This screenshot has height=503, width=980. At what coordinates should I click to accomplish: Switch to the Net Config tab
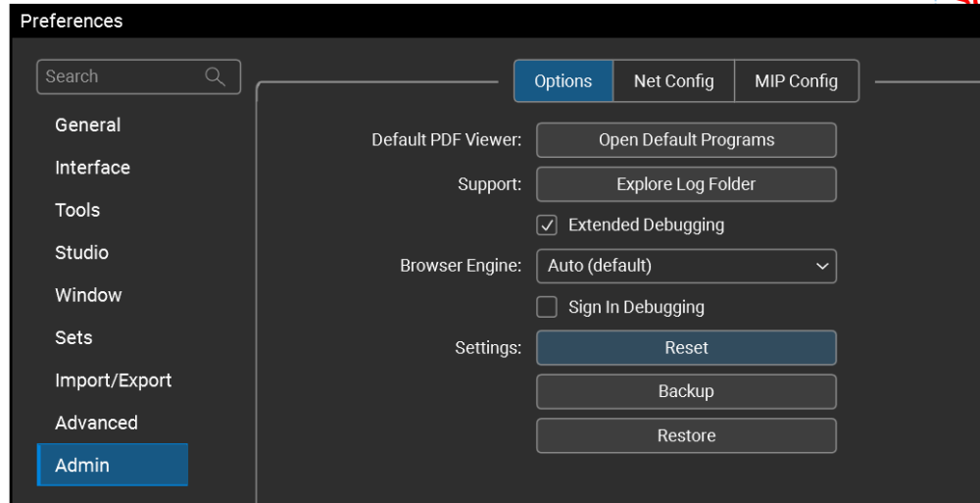[x=673, y=81]
